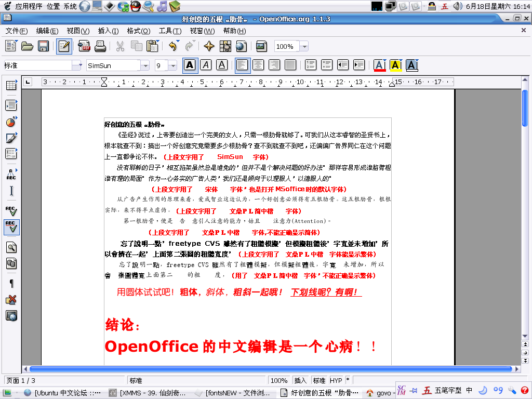Click the vertical scrollbar thumb
The height and width of the screenshot is (399, 532).
525,108
